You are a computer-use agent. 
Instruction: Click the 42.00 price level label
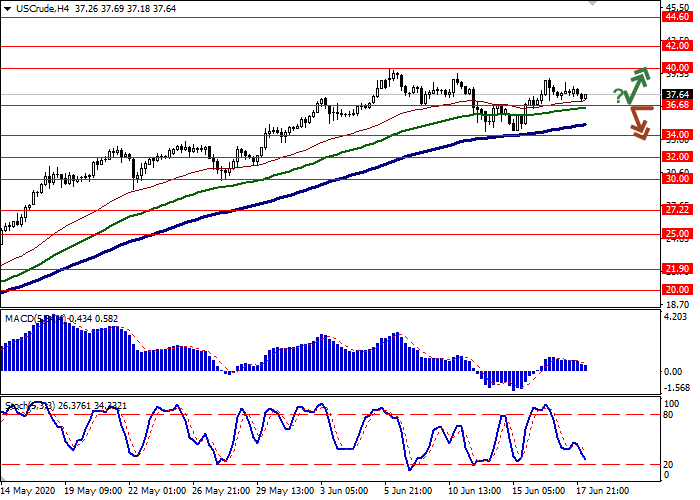677,46
